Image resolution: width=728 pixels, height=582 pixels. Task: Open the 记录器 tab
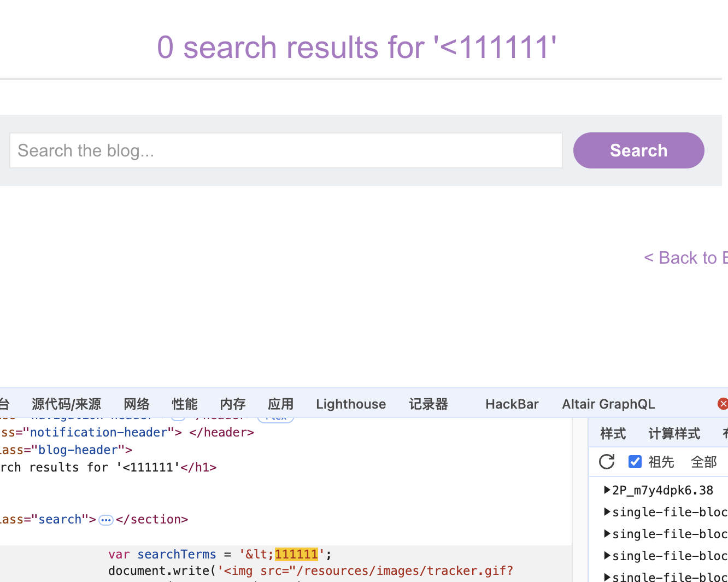point(428,404)
